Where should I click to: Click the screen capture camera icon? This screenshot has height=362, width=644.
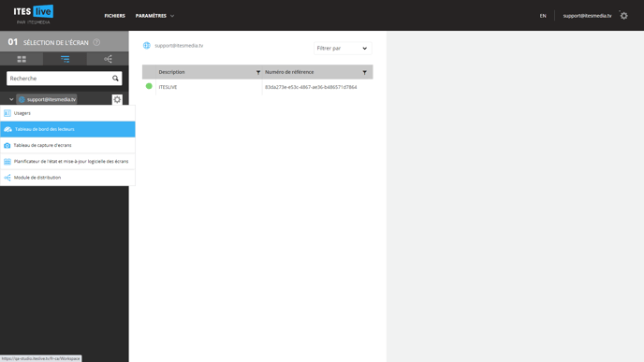click(x=7, y=145)
